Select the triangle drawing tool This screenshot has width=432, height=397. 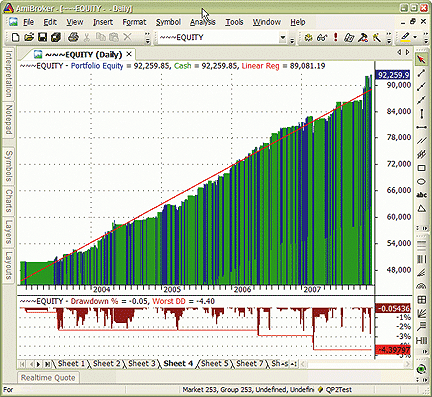point(421,209)
